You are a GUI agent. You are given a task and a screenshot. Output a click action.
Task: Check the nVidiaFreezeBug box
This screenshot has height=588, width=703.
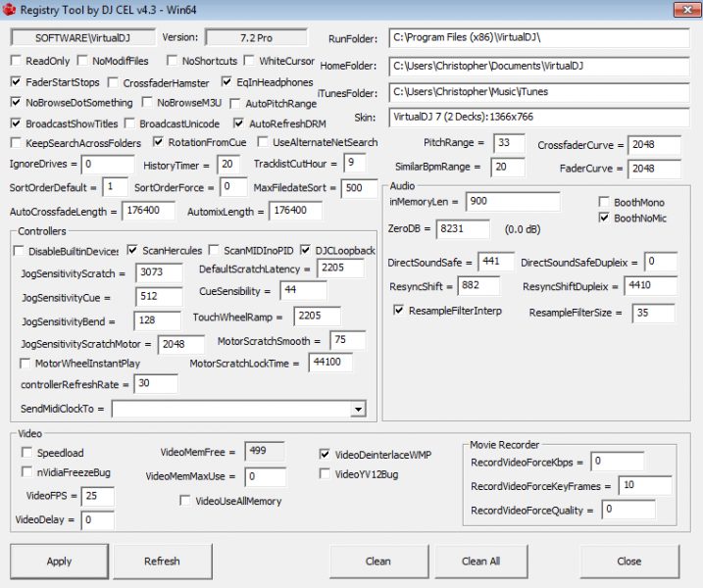tap(26, 472)
